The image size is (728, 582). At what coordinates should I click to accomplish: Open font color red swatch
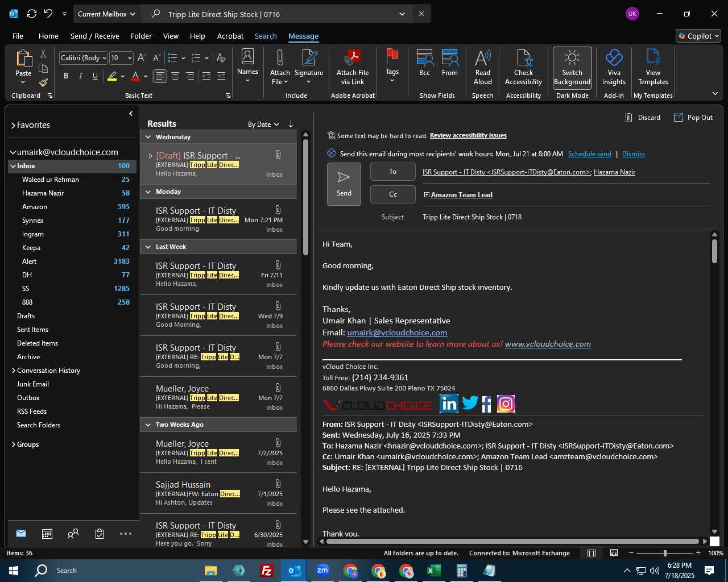click(135, 76)
